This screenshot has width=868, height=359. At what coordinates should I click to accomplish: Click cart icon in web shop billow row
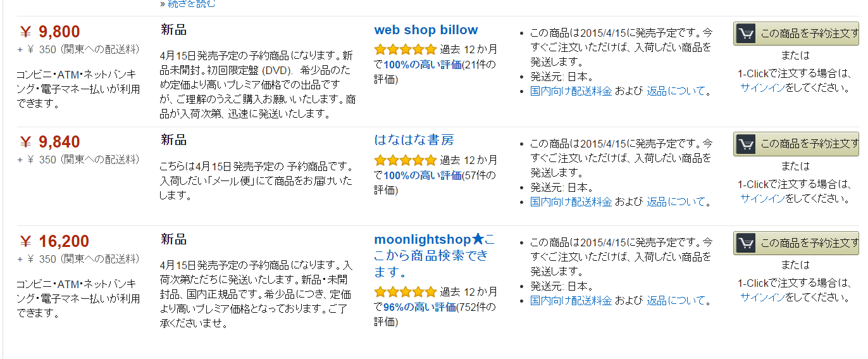coord(746,34)
